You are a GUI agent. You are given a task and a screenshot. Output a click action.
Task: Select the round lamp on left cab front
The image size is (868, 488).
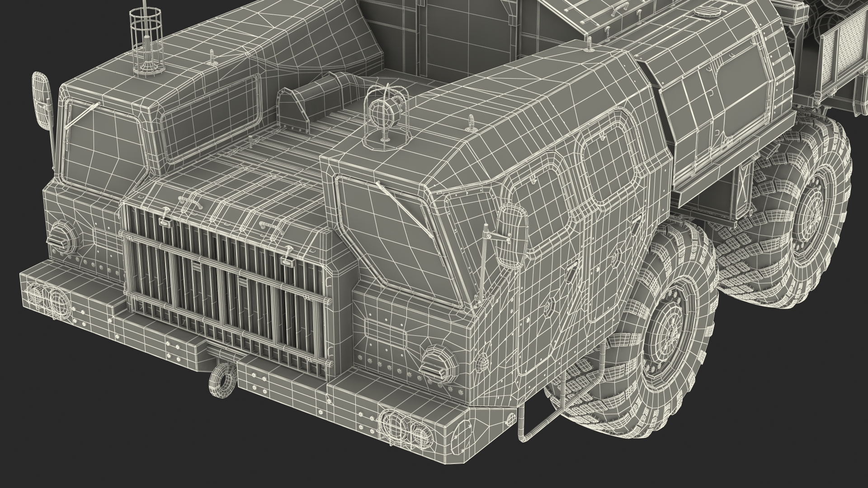[x=63, y=236]
